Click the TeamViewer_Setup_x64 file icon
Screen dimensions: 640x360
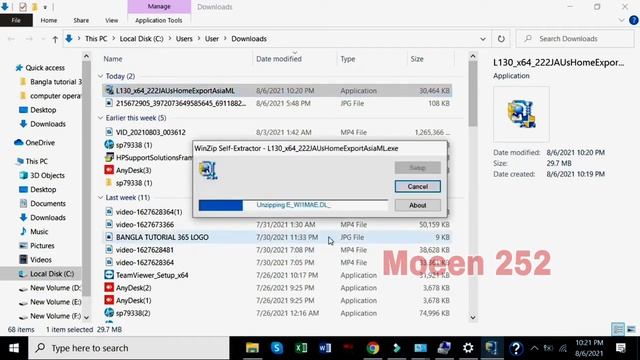[x=109, y=275]
